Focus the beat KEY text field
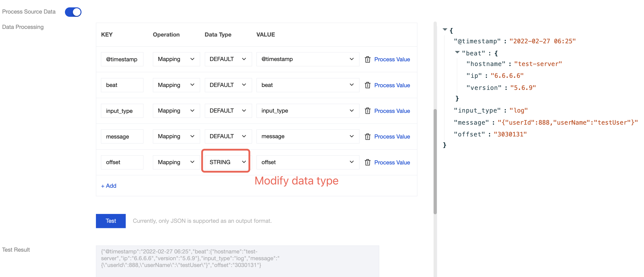The image size is (644, 277). pyautogui.click(x=122, y=85)
